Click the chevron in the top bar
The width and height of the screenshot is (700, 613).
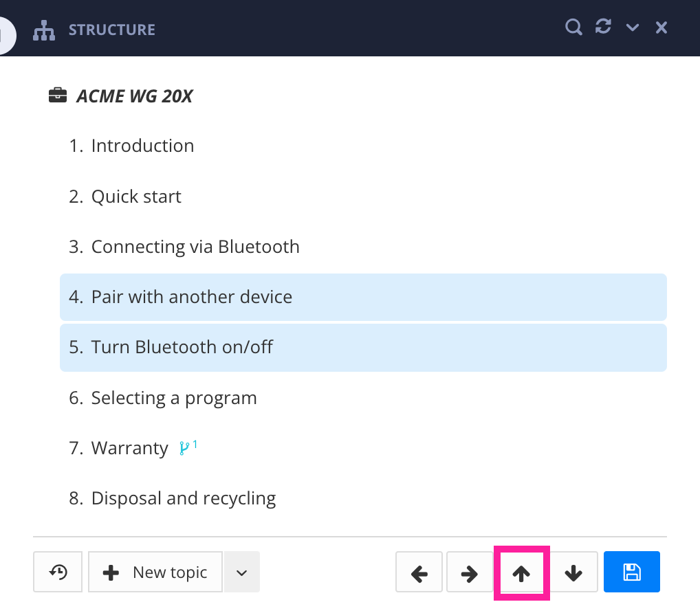632,27
